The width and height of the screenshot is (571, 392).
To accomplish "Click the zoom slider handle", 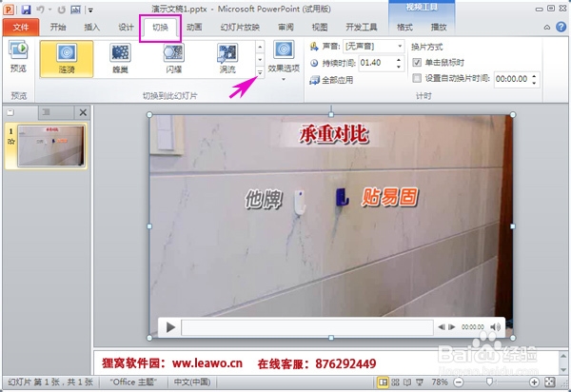I will click(x=490, y=382).
